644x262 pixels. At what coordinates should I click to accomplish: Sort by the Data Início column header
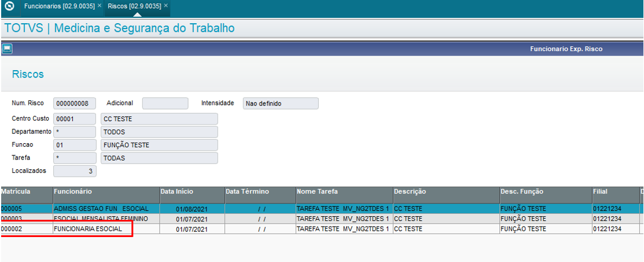point(192,195)
